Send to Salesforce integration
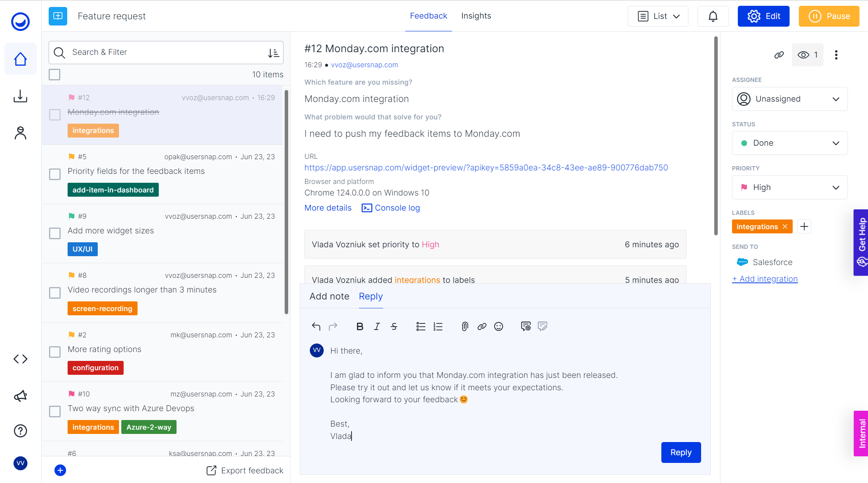 click(764, 262)
